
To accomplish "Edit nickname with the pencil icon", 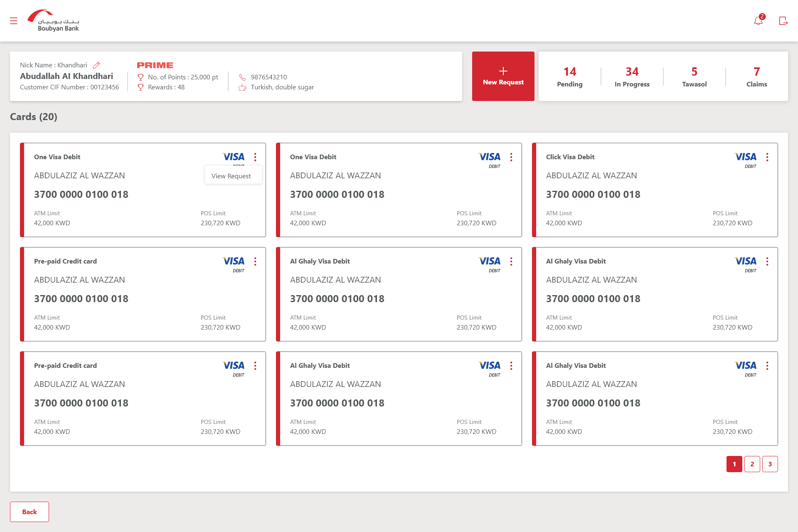I will [96, 65].
